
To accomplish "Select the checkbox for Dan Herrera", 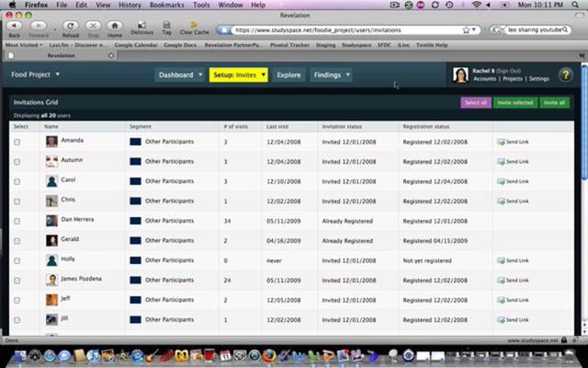I will pos(17,221).
